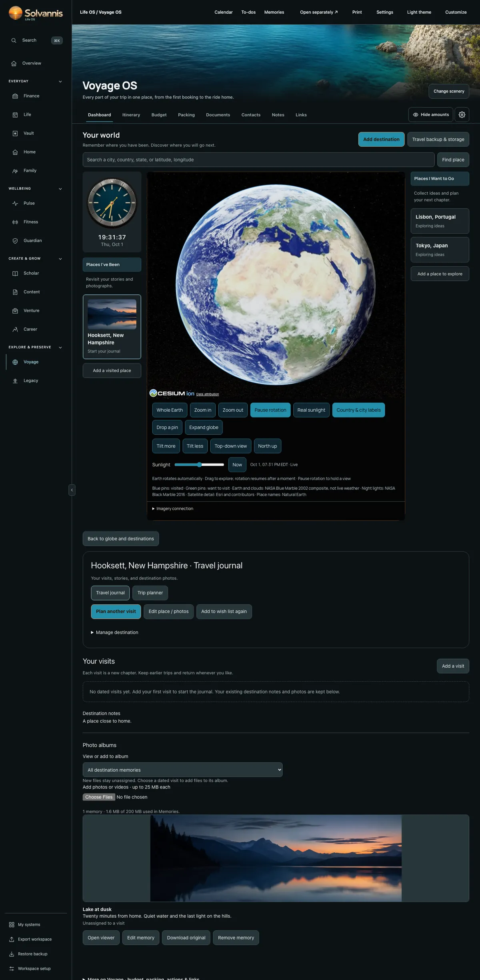
Task: Open Family via the people icon
Action: click(15, 171)
